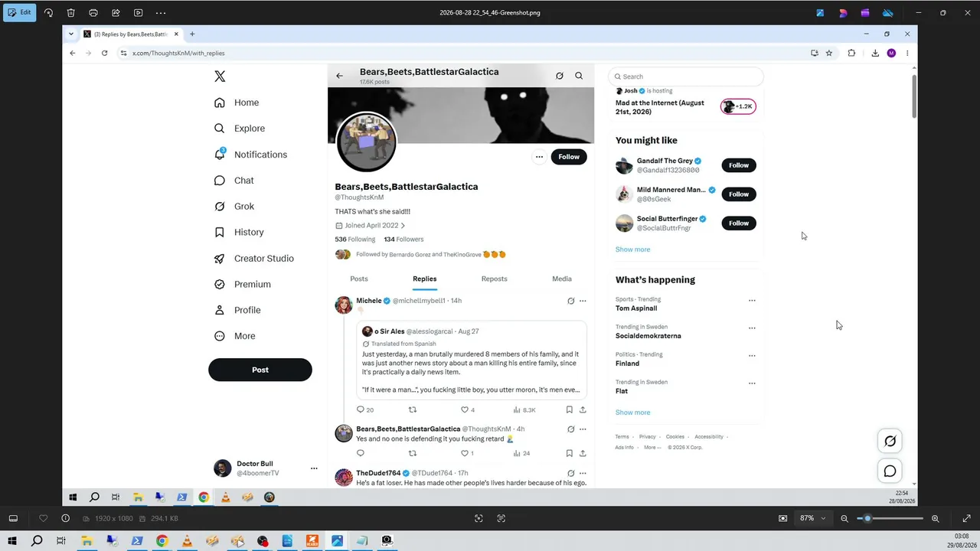This screenshot has width=980, height=551.
Task: Click Show more under You might like
Action: click(x=632, y=249)
